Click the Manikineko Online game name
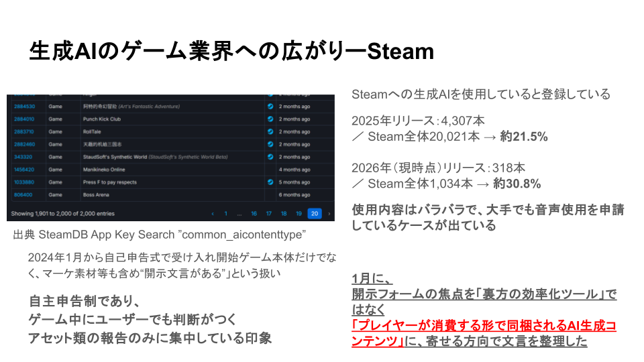This screenshot has width=644, height=362. 104,170
